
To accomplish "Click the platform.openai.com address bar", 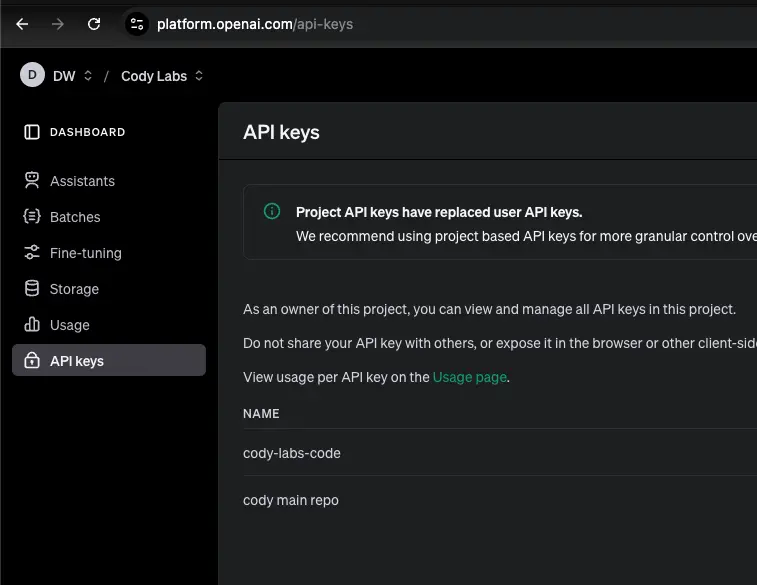I will pos(255,24).
